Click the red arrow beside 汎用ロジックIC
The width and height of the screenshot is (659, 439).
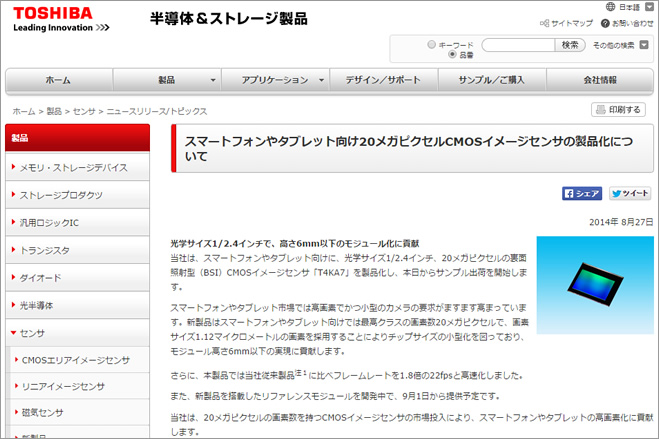(13, 222)
